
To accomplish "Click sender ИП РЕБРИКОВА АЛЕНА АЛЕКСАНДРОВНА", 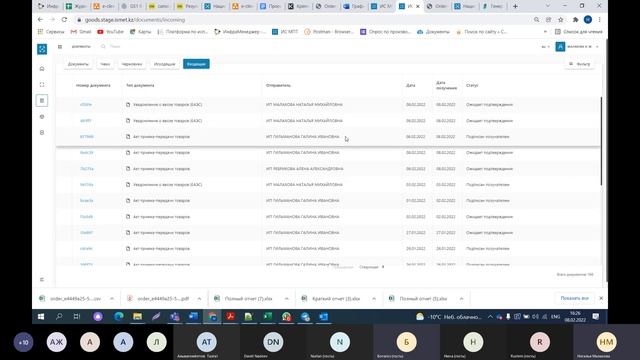I will coord(304,169).
